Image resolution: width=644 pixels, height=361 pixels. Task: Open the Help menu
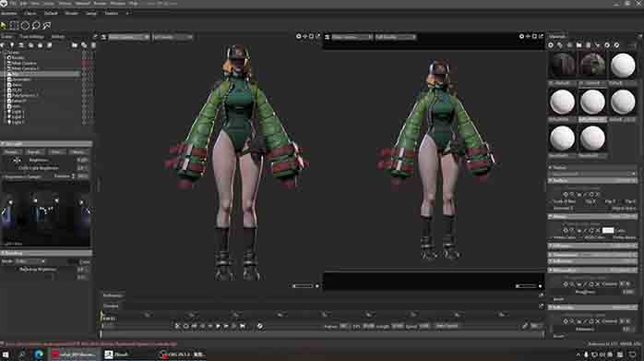pos(134,4)
